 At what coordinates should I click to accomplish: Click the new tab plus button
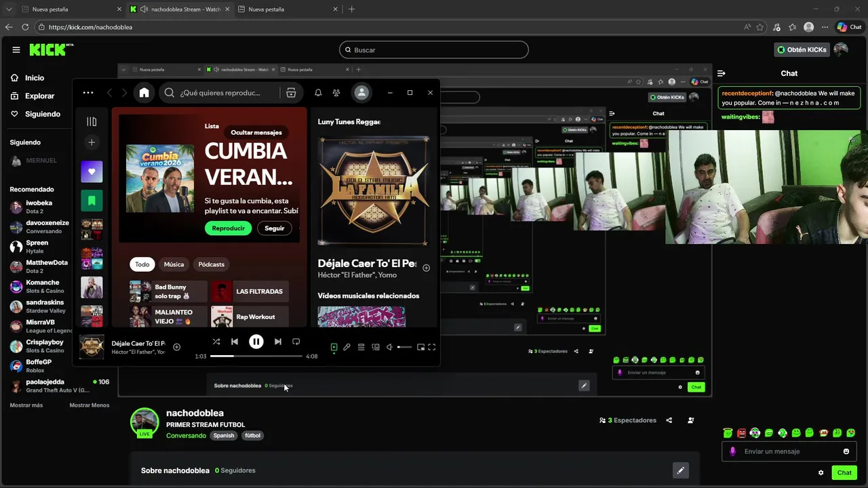(351, 9)
